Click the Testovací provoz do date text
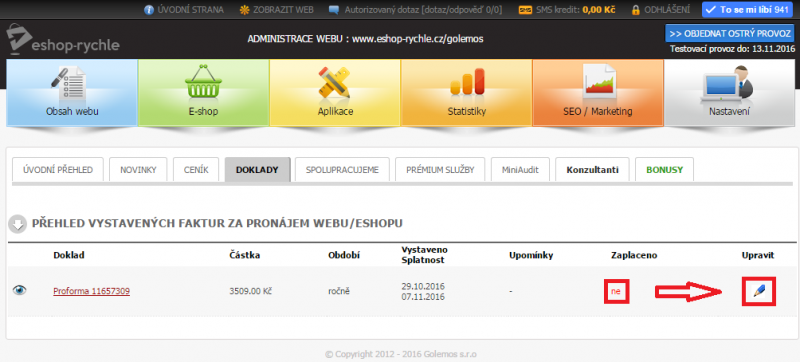 point(733,49)
